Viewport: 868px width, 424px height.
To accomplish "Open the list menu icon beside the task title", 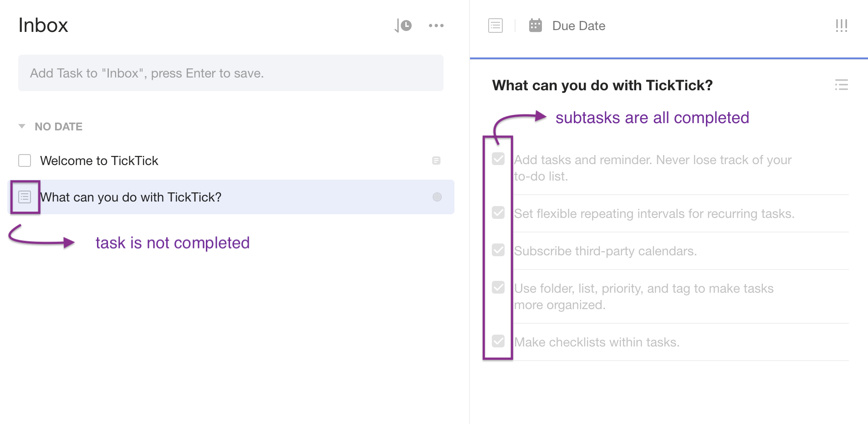I will [x=842, y=85].
